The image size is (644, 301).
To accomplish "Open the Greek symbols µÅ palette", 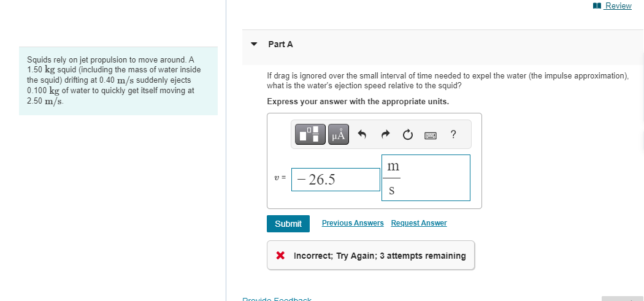I will (338, 134).
